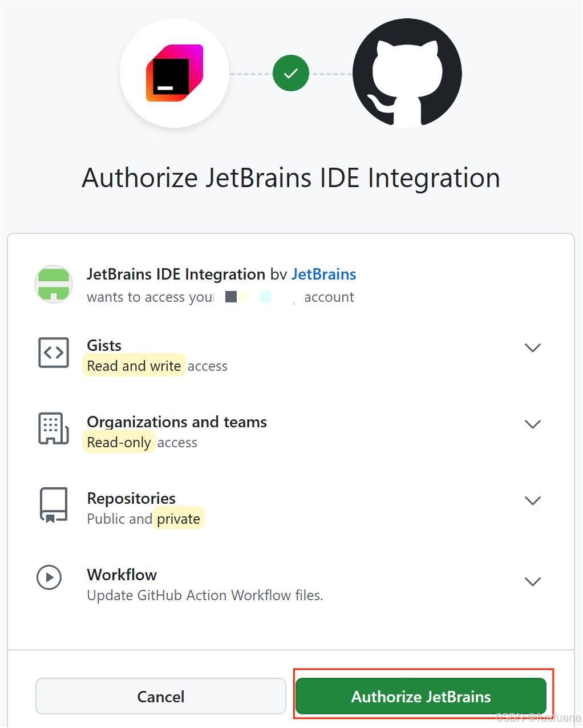Click the JetBrains IDE Integration app avatar

pos(53,284)
